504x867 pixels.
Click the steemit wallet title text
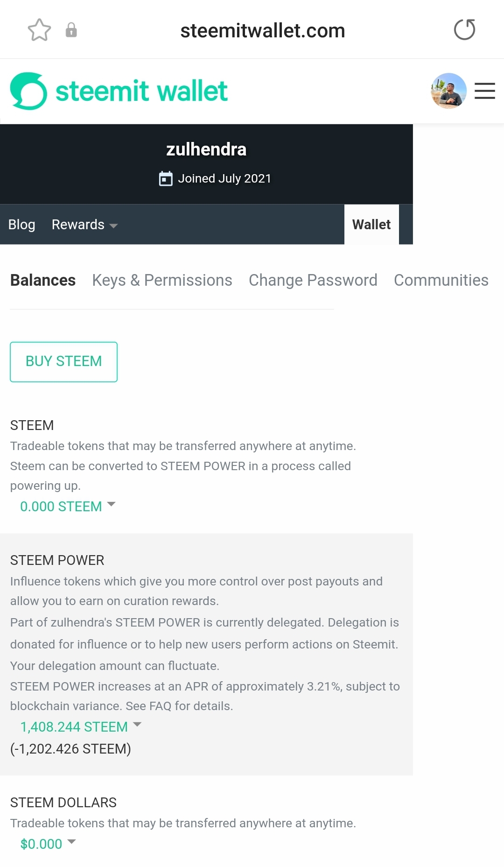click(x=141, y=91)
